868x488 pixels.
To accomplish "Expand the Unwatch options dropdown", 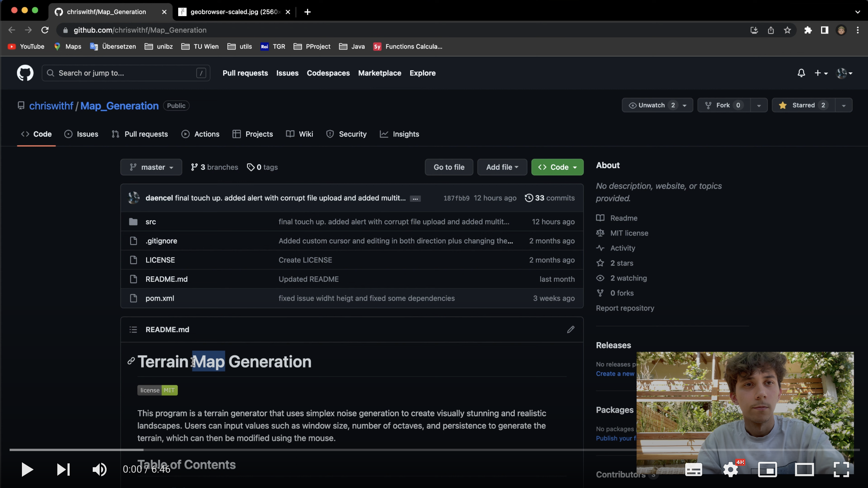I will [684, 105].
